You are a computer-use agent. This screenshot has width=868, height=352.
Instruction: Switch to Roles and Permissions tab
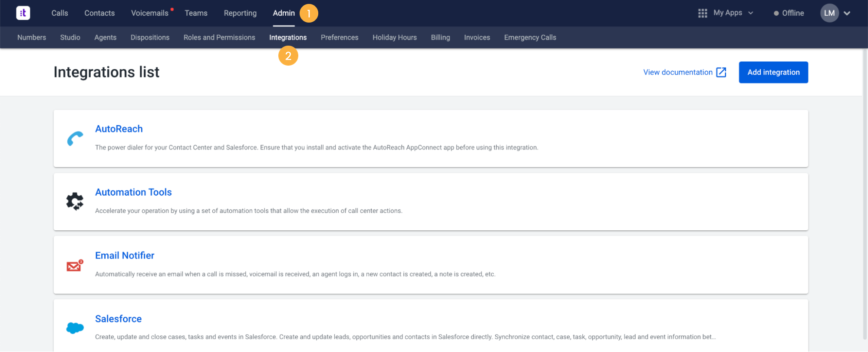tap(219, 37)
